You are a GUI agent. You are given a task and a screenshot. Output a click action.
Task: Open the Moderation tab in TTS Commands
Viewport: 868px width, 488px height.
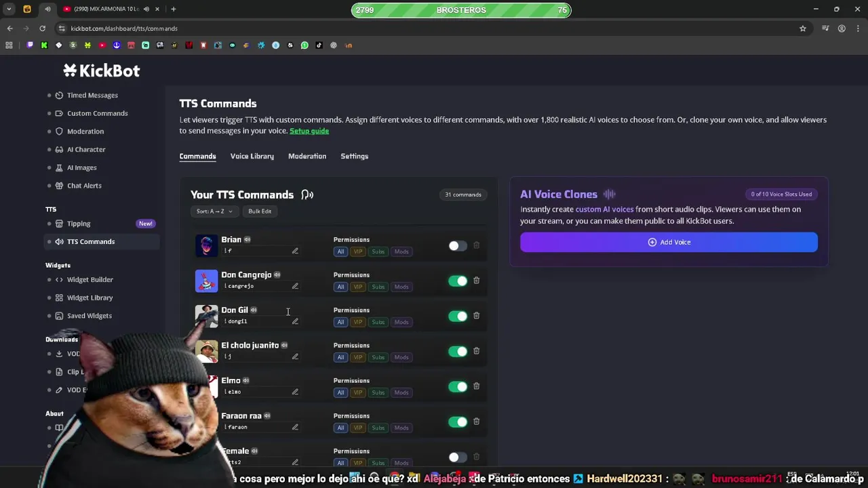pyautogui.click(x=307, y=156)
